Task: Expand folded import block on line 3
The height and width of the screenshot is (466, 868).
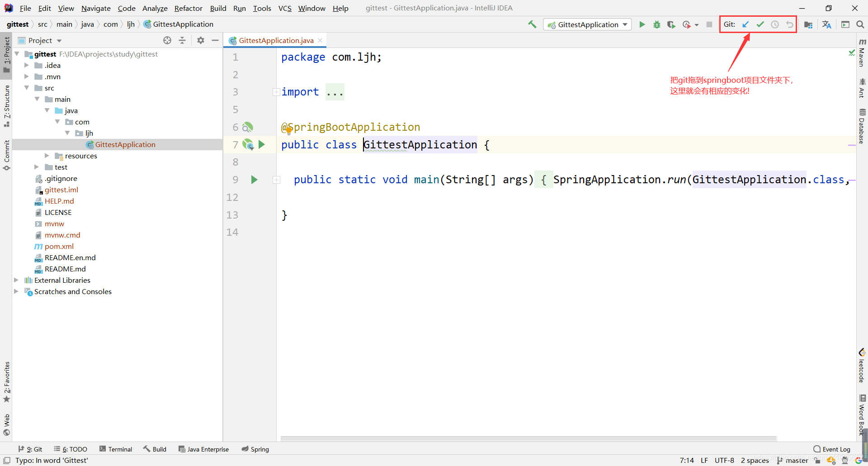Action: (x=276, y=92)
